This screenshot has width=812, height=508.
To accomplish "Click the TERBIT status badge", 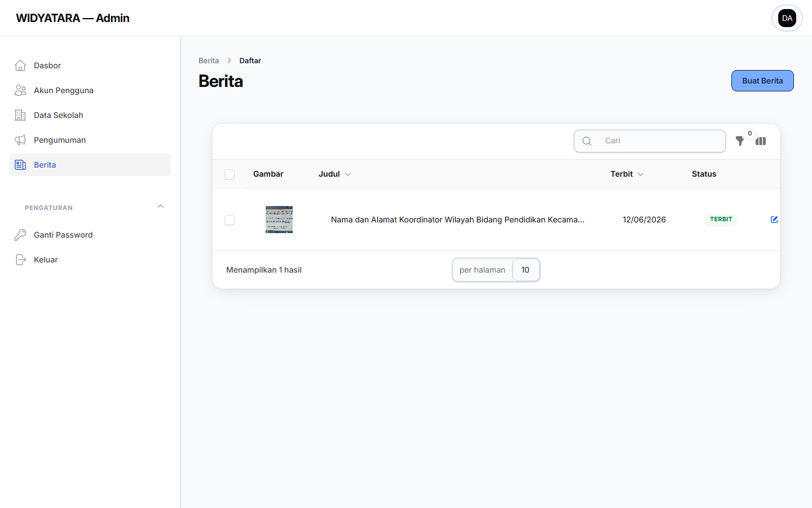I will click(721, 220).
